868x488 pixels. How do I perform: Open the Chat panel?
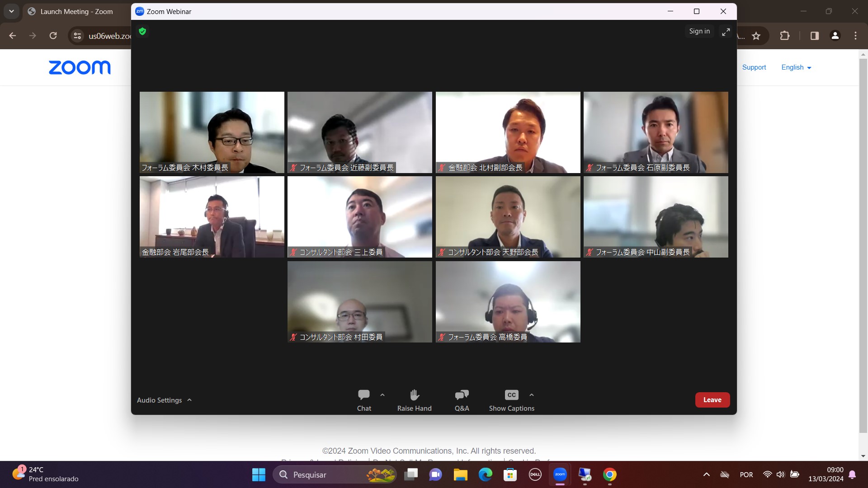coord(363,400)
